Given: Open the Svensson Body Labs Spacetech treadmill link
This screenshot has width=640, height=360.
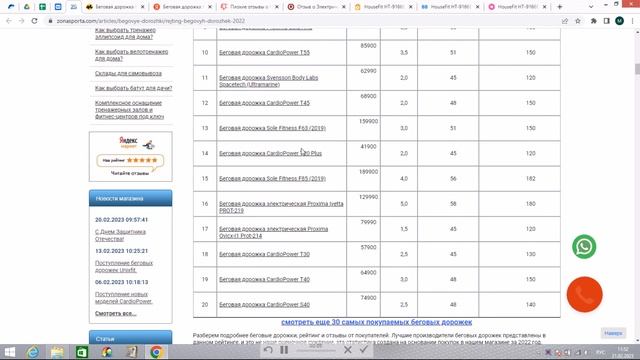Looking at the screenshot, I should coord(269,81).
